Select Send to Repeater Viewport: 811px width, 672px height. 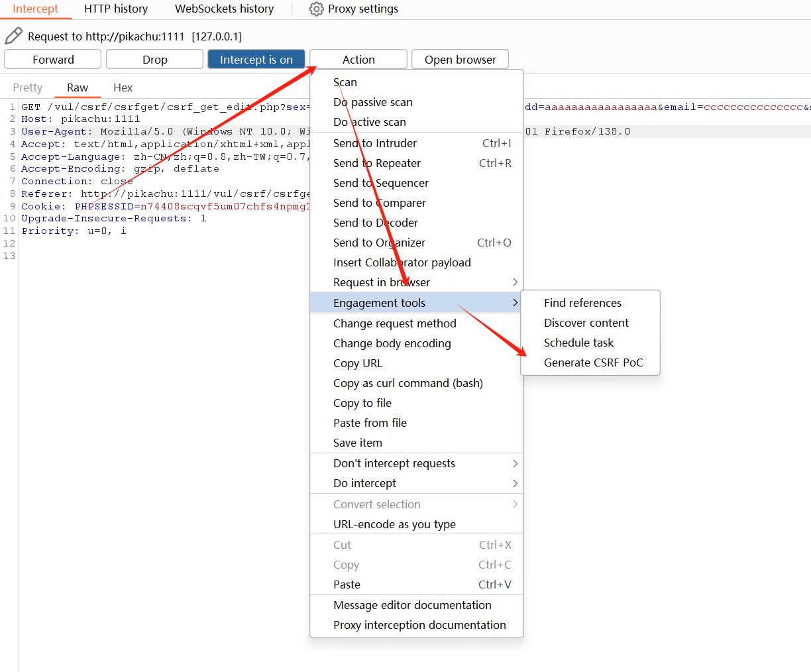[417, 163]
